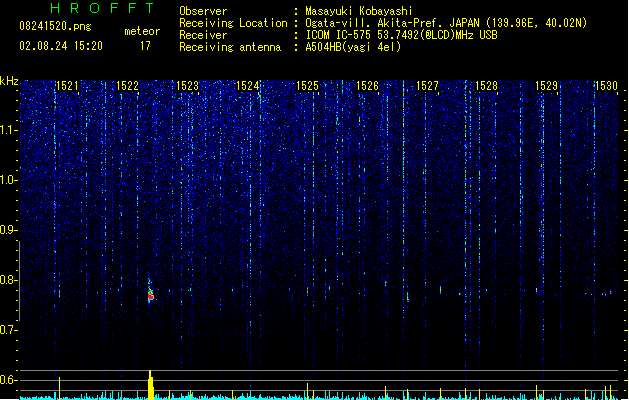Image resolution: width=629 pixels, height=400 pixels.
Task: Click the Receiving Location label
Action: point(233,23)
